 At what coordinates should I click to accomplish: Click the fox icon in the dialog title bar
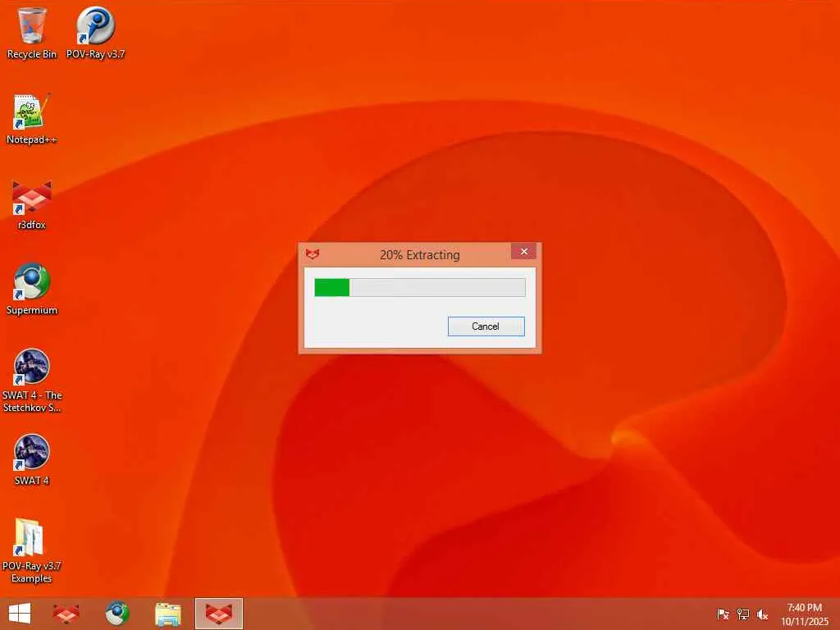tap(313, 254)
